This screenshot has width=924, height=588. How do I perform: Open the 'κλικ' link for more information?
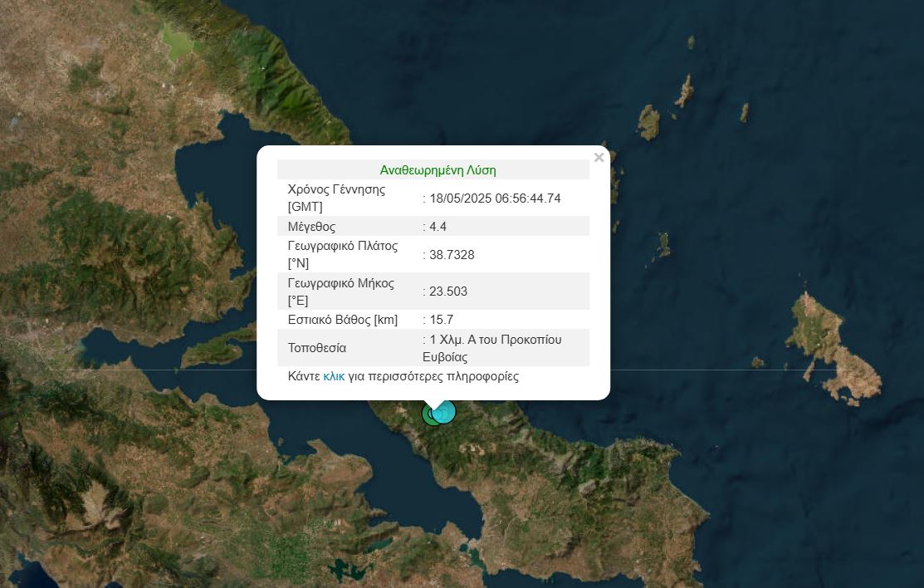[334, 376]
